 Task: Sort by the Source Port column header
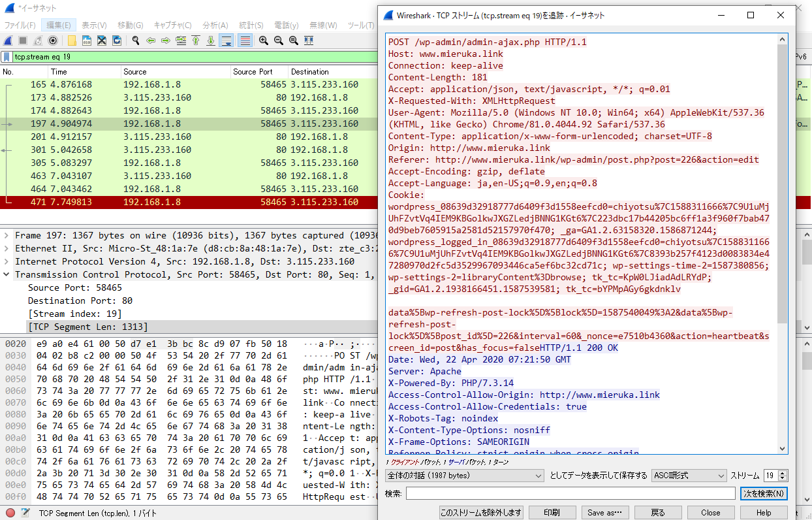(x=260, y=71)
